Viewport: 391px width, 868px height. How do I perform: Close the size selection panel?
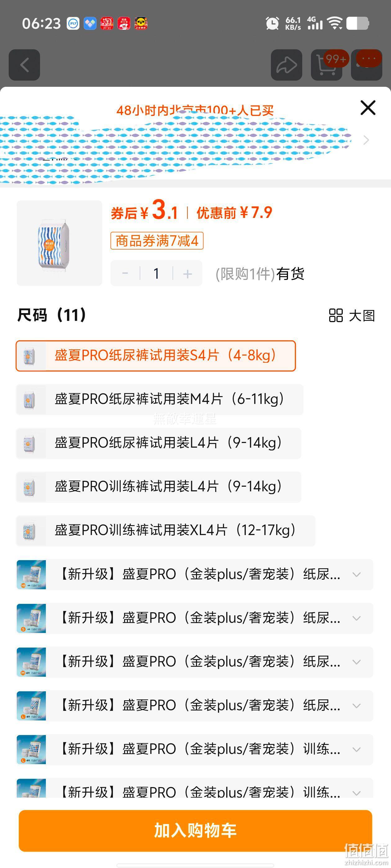[368, 108]
